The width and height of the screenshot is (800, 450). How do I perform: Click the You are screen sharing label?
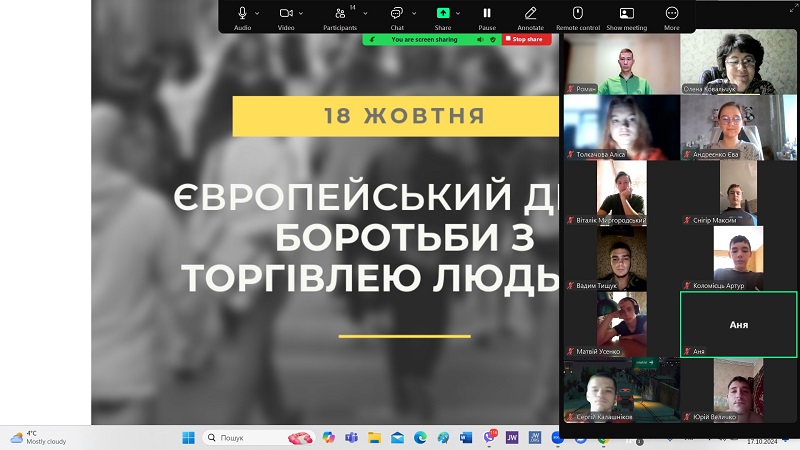(x=424, y=39)
